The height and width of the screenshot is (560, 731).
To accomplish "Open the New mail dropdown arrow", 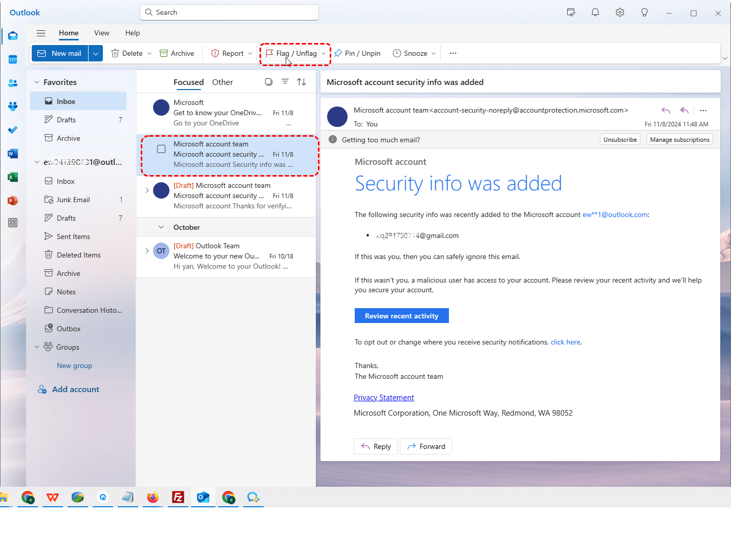I will tap(96, 53).
